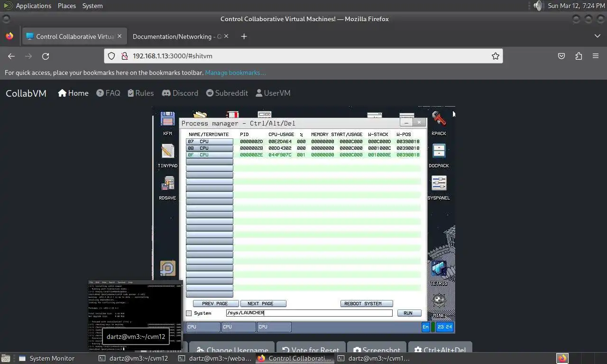607x364 pixels.
Task: Open a new tab with plus button
Action: (244, 36)
